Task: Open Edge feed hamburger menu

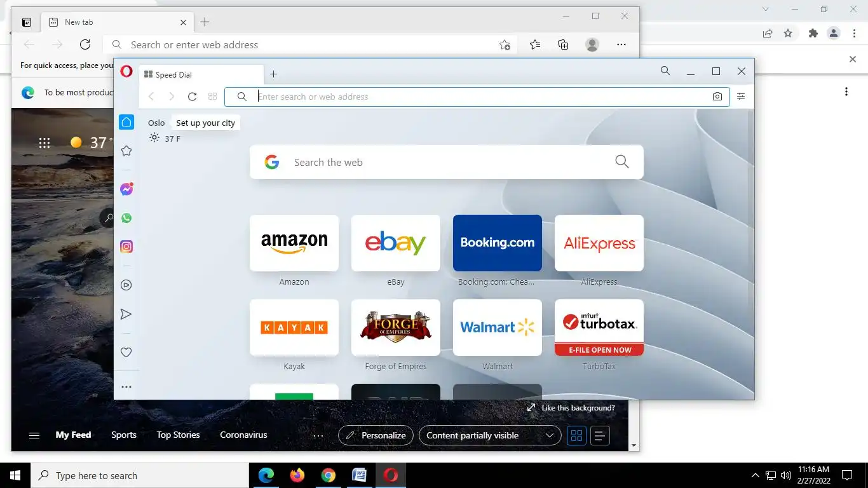Action: pos(34,435)
